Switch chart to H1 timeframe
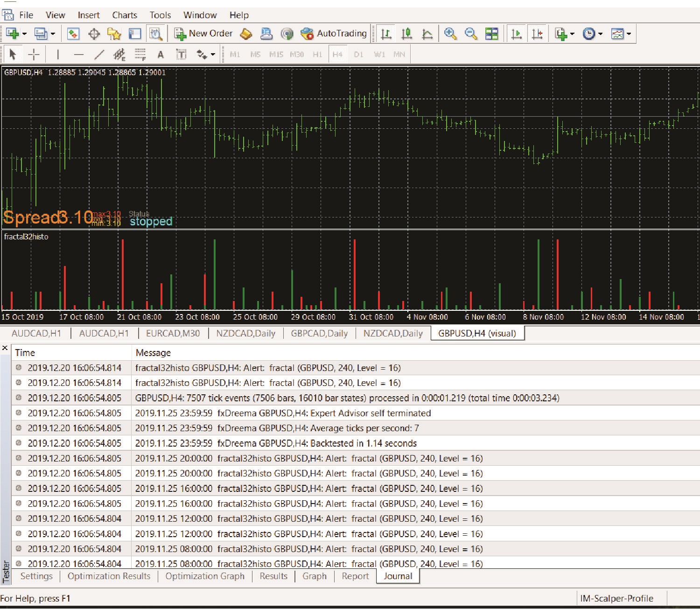Image resolution: width=700 pixels, height=609 pixels. click(x=317, y=55)
